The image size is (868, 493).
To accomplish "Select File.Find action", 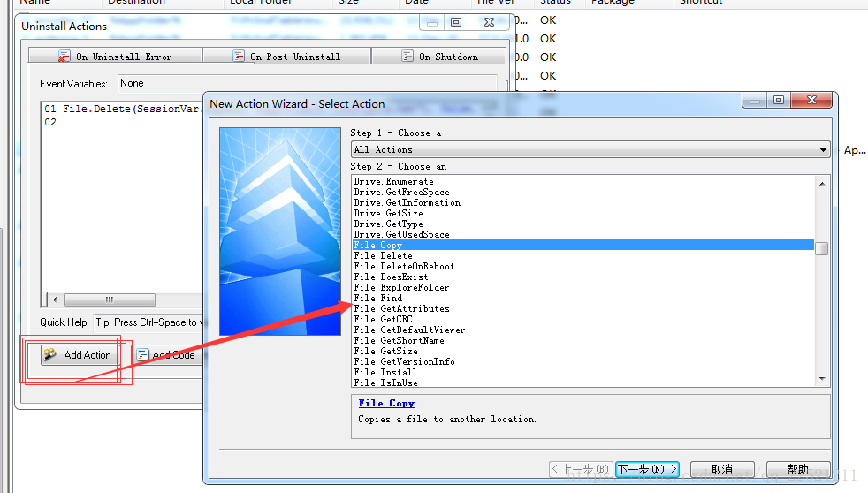I will [378, 299].
